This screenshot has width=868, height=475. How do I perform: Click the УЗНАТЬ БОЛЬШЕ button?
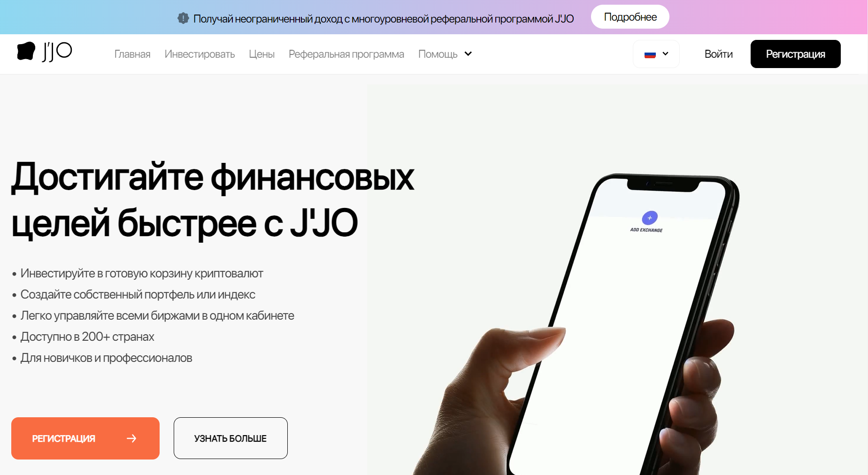tap(230, 438)
